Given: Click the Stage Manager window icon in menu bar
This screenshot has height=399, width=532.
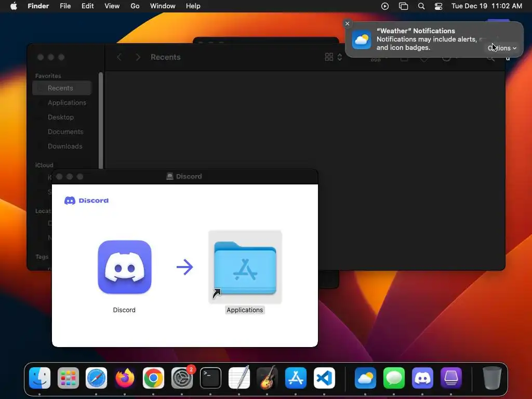Looking at the screenshot, I should coord(403,6).
